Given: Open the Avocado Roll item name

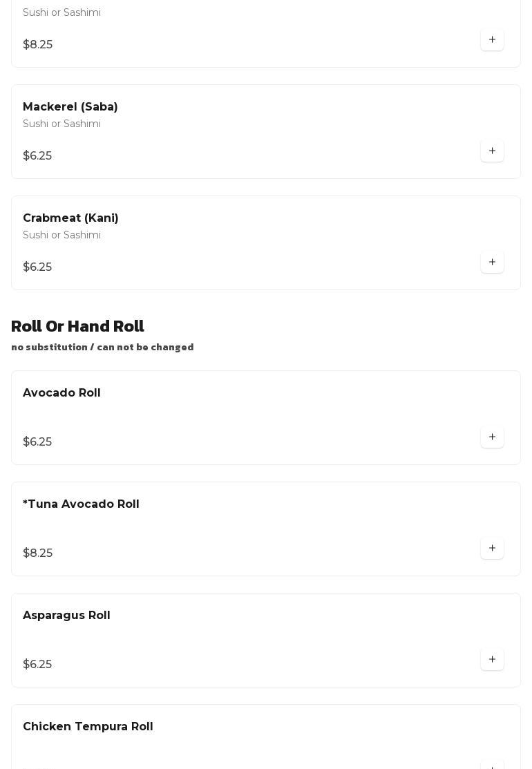Looking at the screenshot, I should 61,393.
